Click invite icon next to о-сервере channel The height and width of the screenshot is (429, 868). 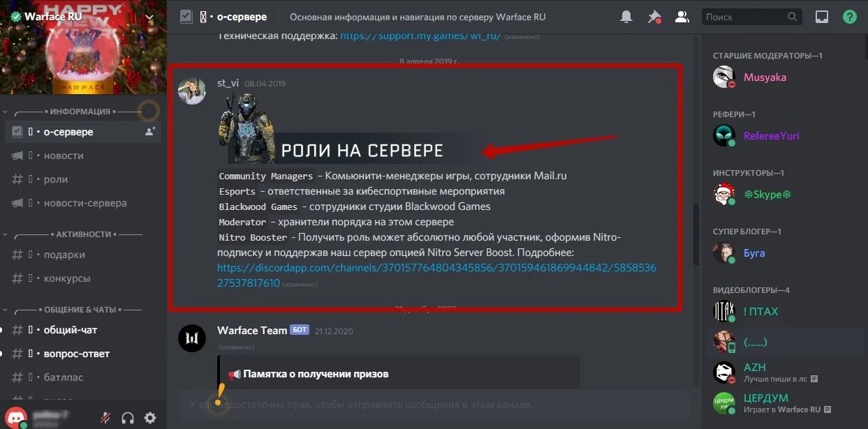click(150, 131)
